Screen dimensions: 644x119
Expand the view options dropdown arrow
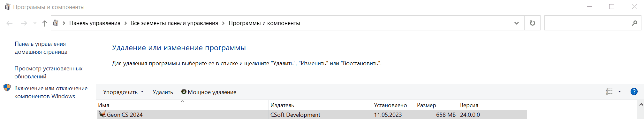coord(619,91)
